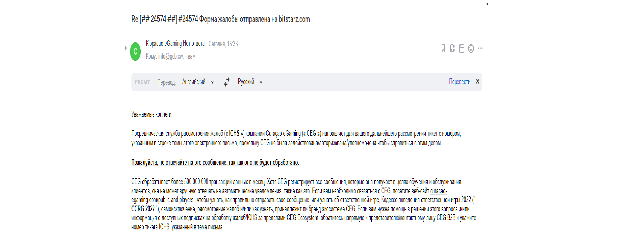Print this email with printer icon
644x241 pixels.
[471, 48]
